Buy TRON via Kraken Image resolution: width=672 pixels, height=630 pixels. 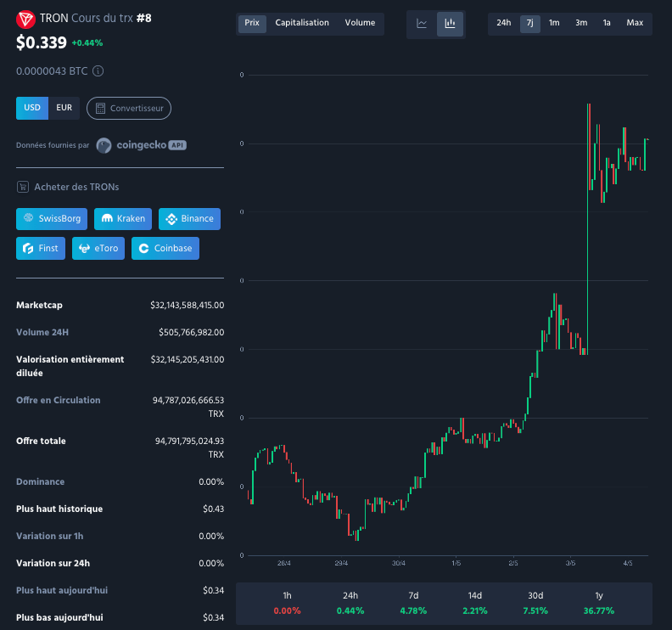point(123,219)
